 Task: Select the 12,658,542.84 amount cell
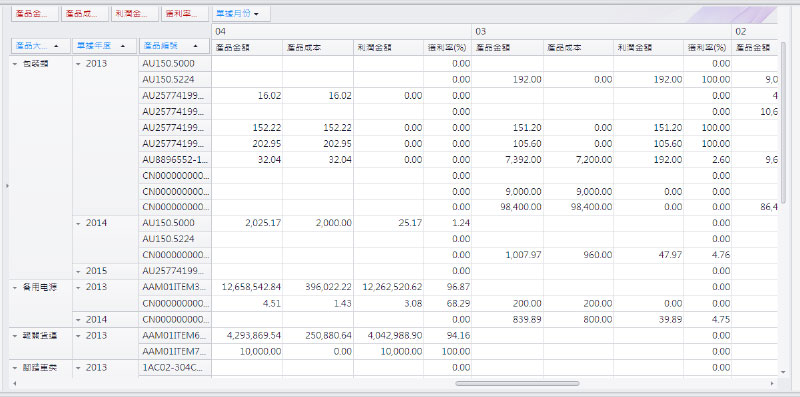[247, 287]
